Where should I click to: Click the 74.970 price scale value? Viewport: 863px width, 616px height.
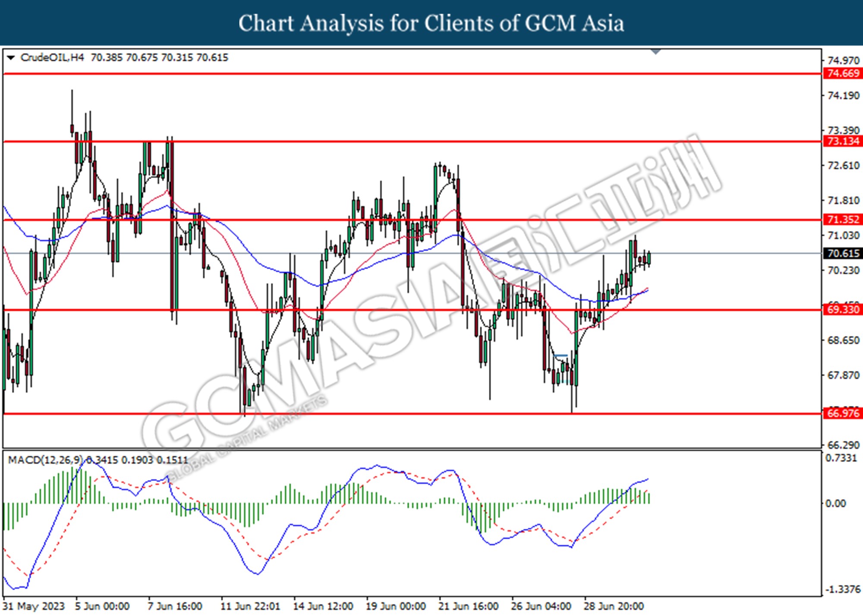[x=844, y=60]
